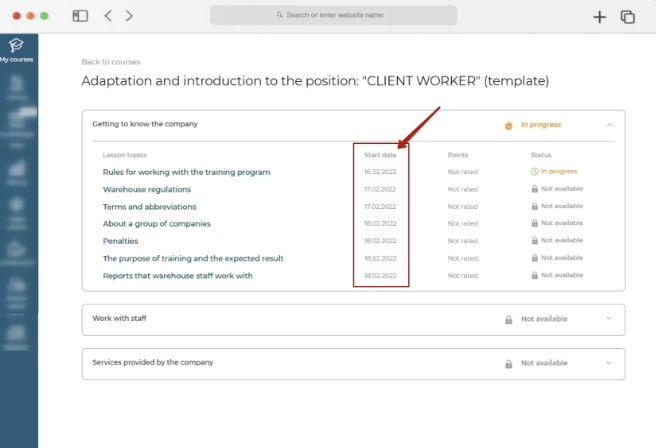Click Not rated in the Rules lesson row
The height and width of the screenshot is (448, 656).
(x=462, y=172)
